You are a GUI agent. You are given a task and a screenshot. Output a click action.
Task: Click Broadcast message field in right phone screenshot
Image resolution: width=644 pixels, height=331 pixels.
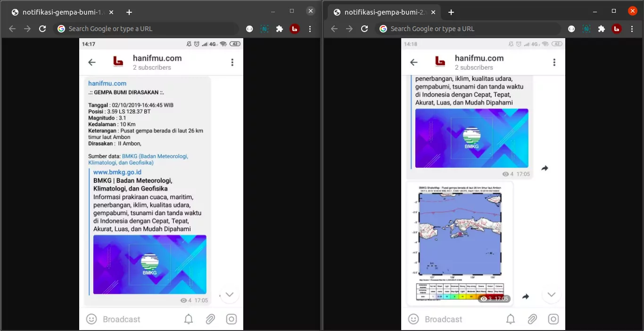tap(444, 319)
